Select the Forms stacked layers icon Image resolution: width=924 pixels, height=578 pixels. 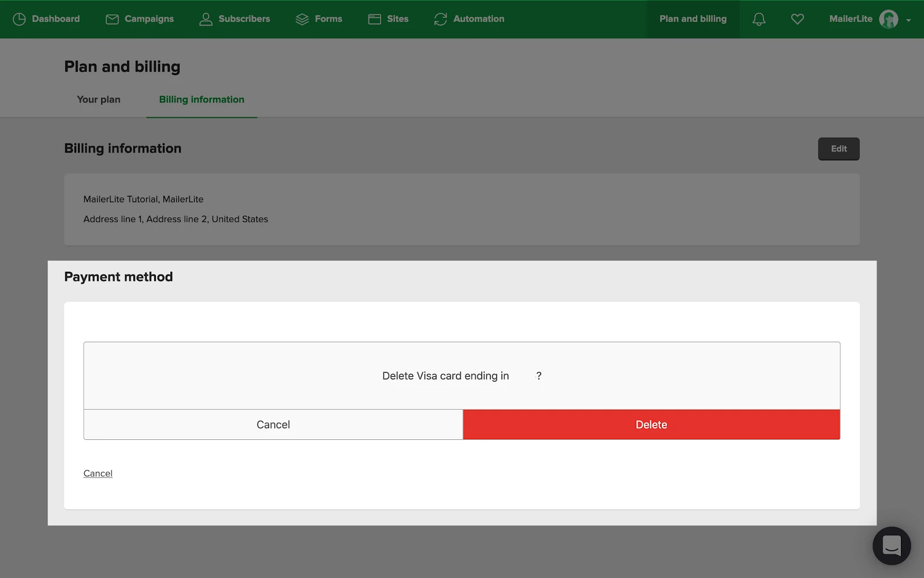(x=302, y=19)
